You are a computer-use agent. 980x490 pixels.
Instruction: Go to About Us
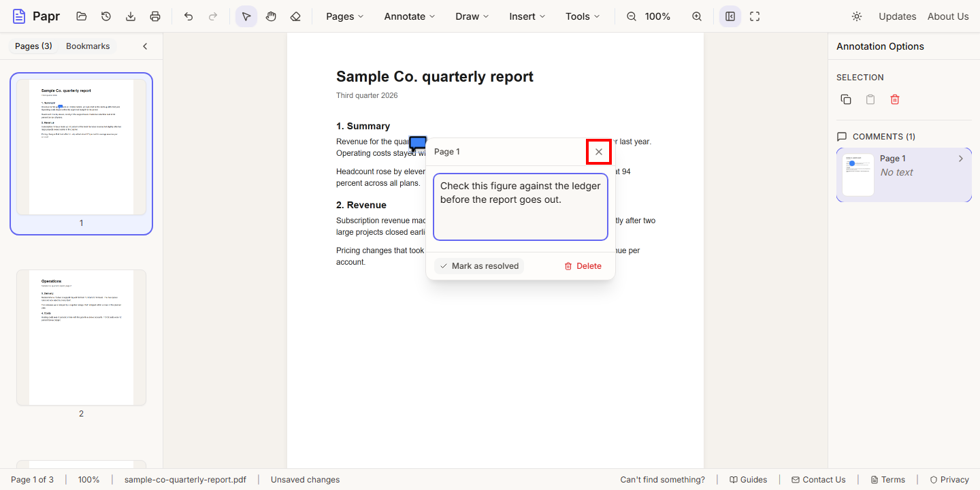click(948, 16)
